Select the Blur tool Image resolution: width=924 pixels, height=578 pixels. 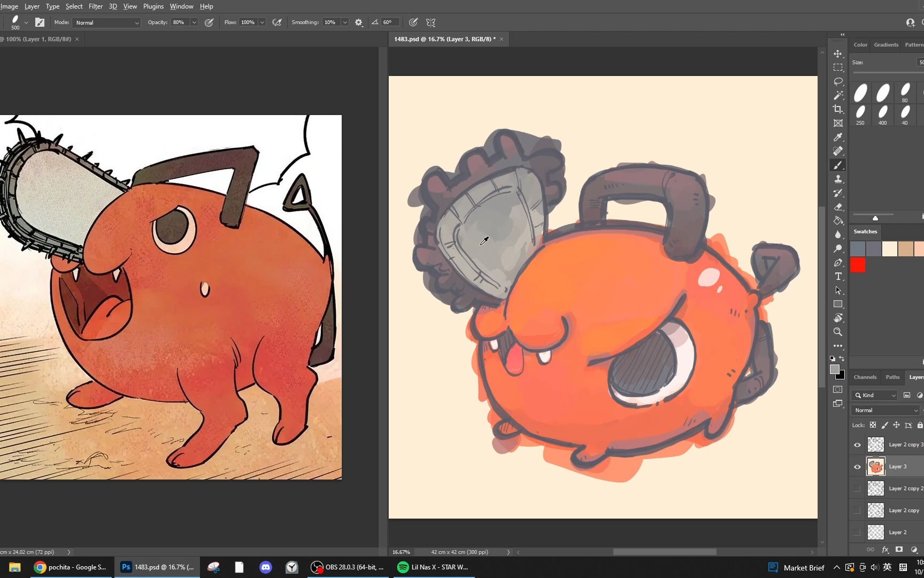(838, 234)
